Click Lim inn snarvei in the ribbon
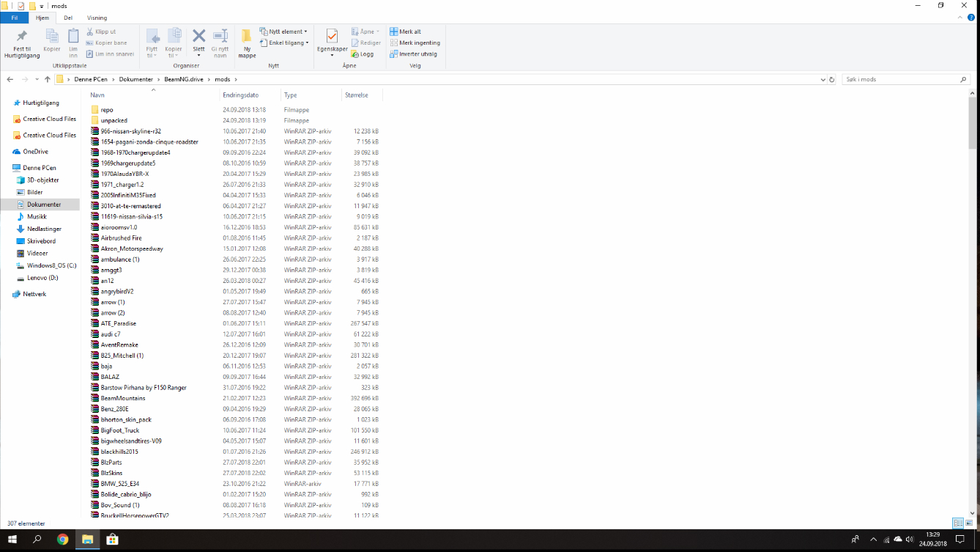The height and width of the screenshot is (552, 980). (x=110, y=54)
